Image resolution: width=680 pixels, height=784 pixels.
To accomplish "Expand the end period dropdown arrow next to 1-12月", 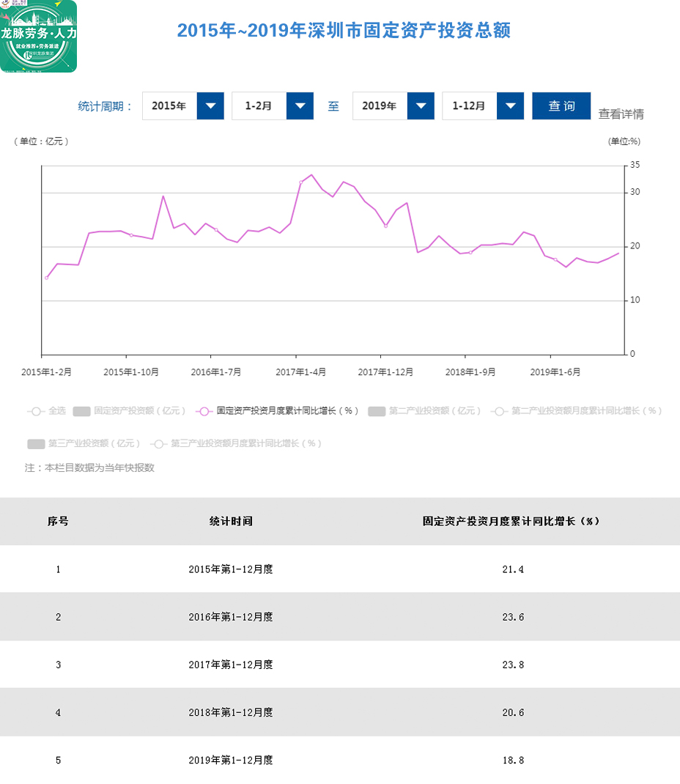I will [x=510, y=106].
